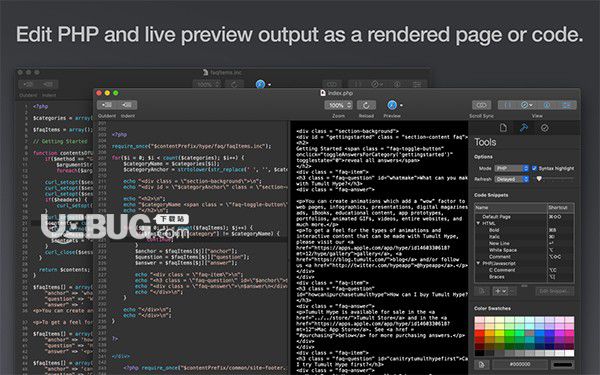Reload the preview with the Reload button

pyautogui.click(x=366, y=105)
